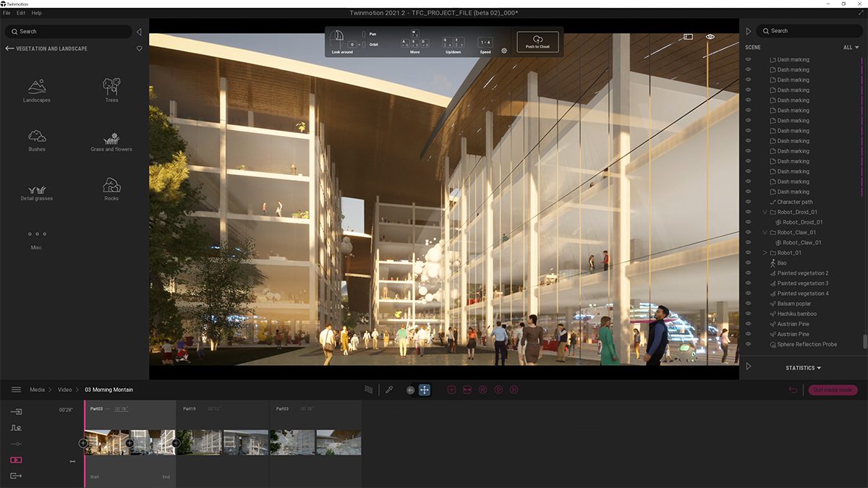This screenshot has width=868, height=488.
Task: Click the Import dock icon
Action: [x=16, y=411]
